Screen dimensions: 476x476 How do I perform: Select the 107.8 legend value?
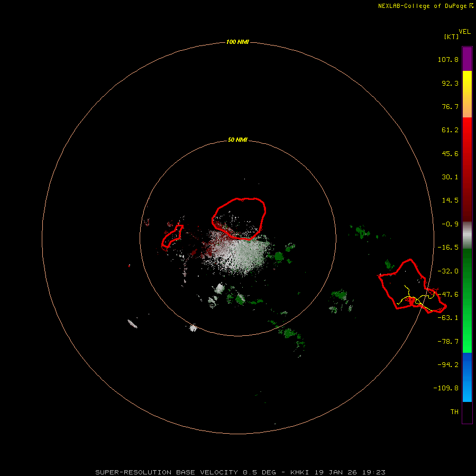coord(448,59)
